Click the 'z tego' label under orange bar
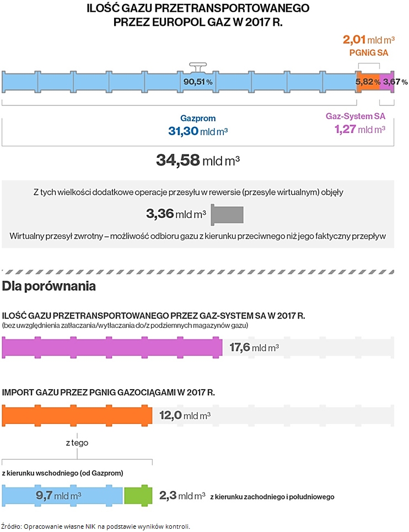 tap(77, 442)
